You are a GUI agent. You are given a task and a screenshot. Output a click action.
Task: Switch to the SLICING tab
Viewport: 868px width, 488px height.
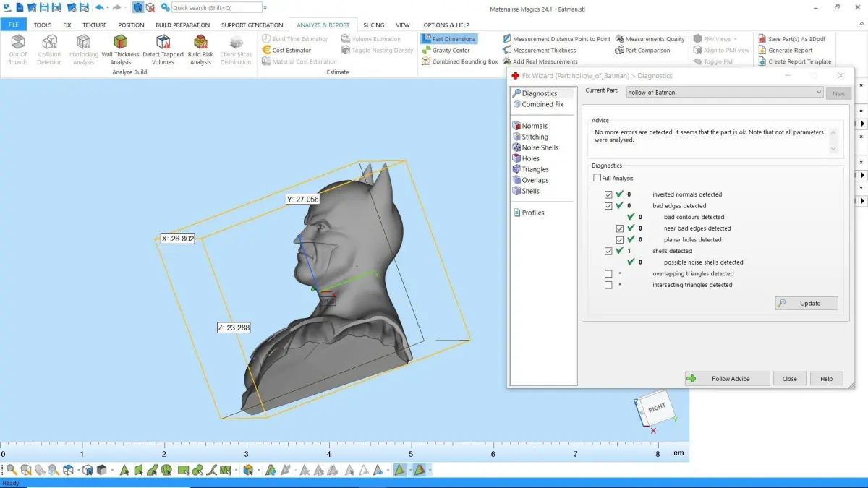374,25
